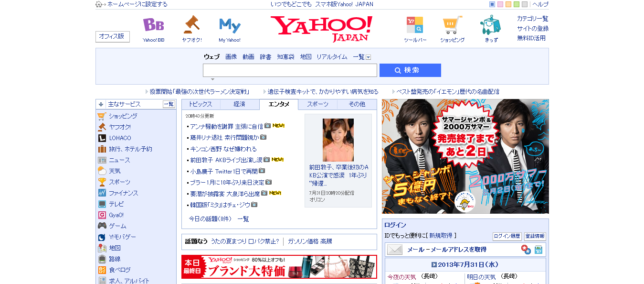
Task: Click the ニュース icon in sidebar
Action: point(102,160)
